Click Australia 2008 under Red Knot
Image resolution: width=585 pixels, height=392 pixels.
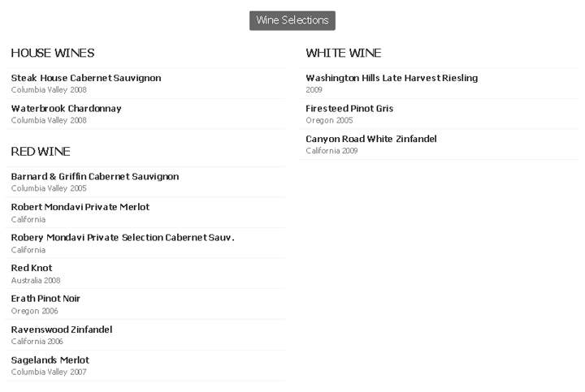coord(36,280)
